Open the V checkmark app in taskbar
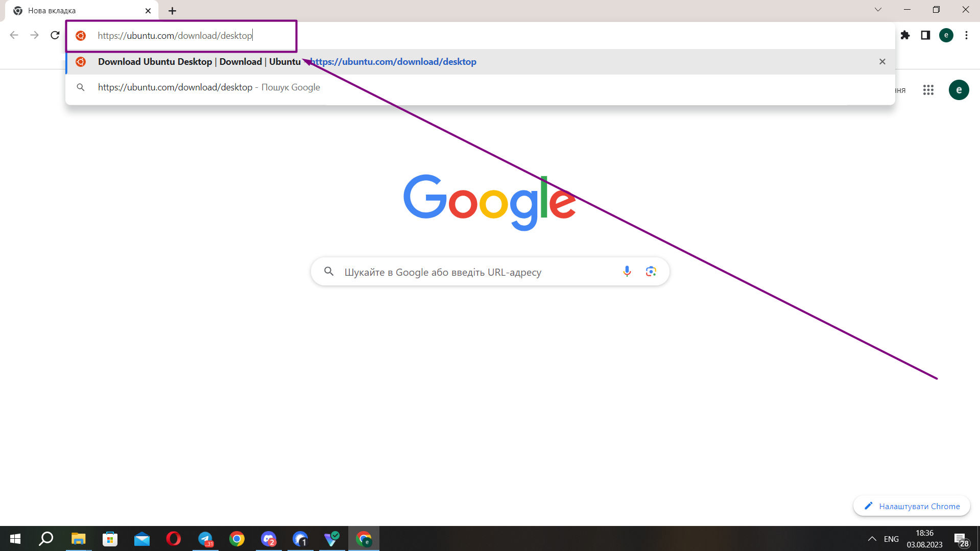The height and width of the screenshot is (551, 980). pyautogui.click(x=332, y=539)
